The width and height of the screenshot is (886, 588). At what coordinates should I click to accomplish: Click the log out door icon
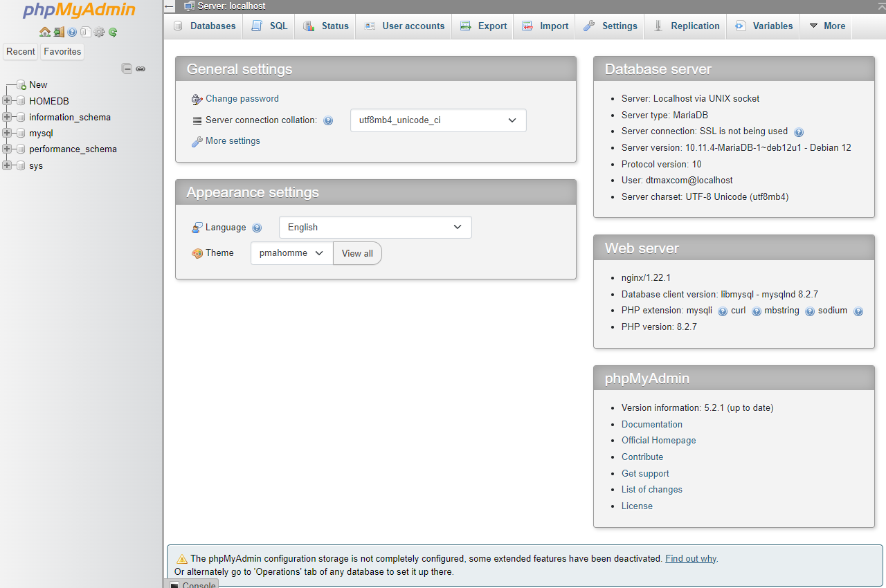[x=59, y=32]
